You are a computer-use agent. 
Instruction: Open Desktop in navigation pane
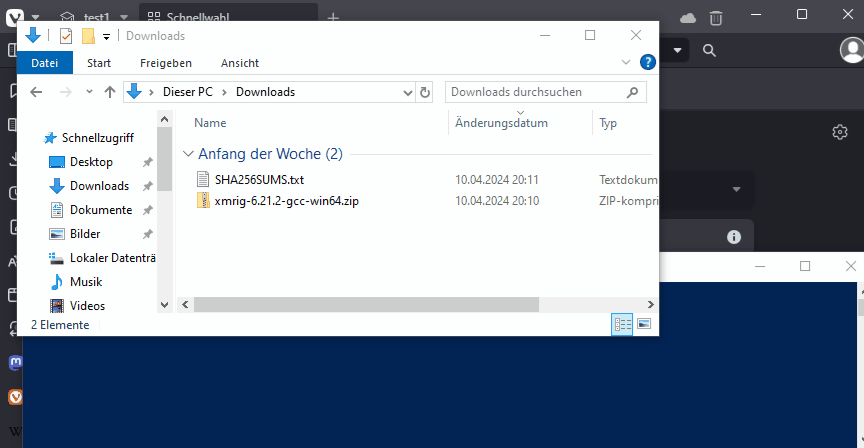tap(91, 162)
